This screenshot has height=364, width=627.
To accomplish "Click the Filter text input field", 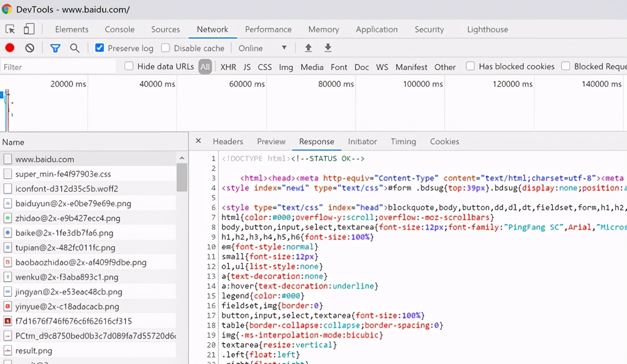I will pyautogui.click(x=58, y=67).
